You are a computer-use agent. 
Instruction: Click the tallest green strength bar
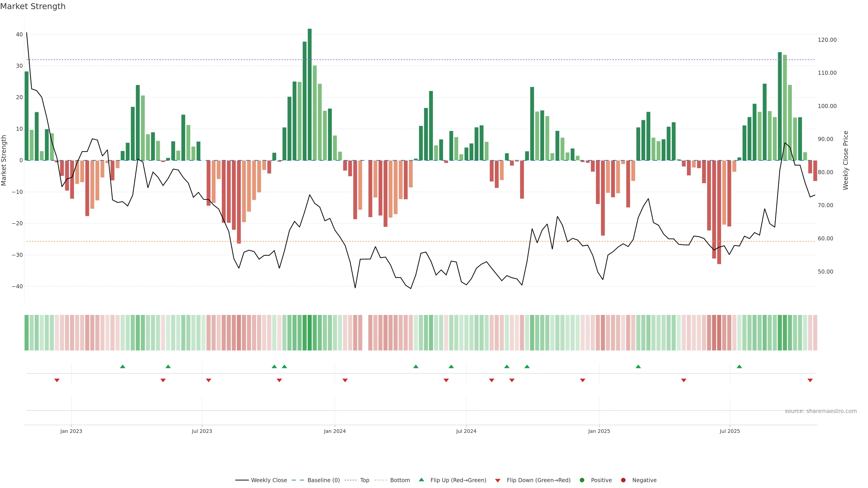point(310,94)
